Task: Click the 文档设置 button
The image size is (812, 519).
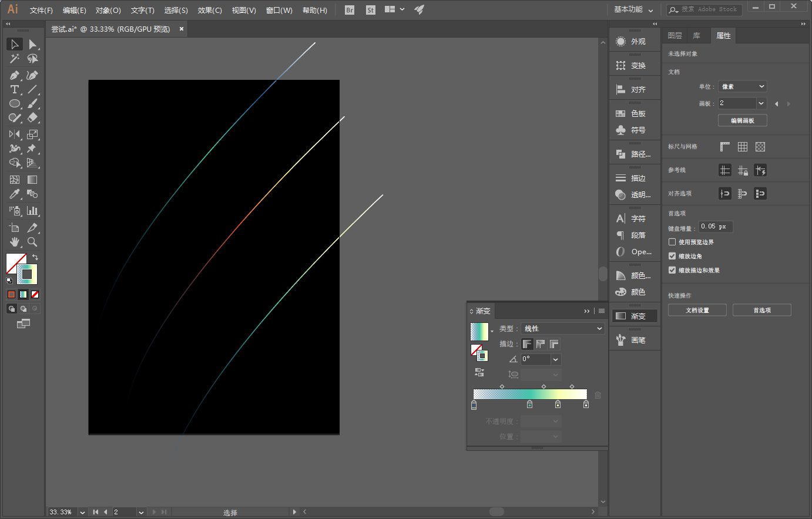Action: (697, 310)
